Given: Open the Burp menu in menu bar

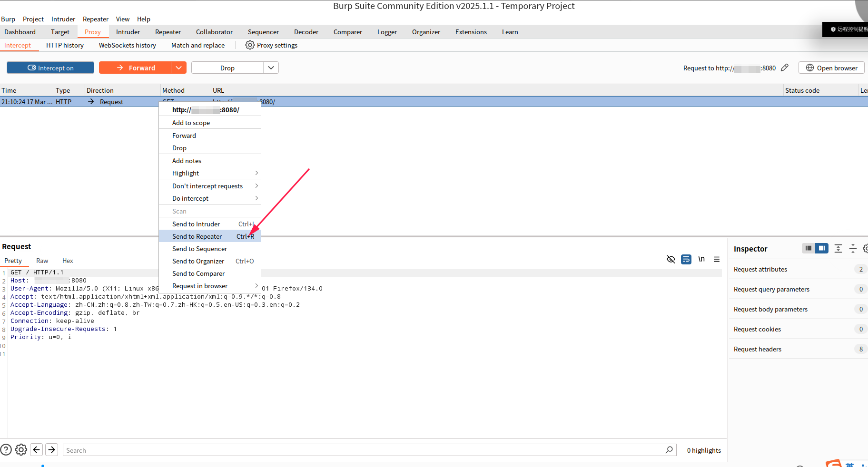Looking at the screenshot, I should [x=8, y=19].
